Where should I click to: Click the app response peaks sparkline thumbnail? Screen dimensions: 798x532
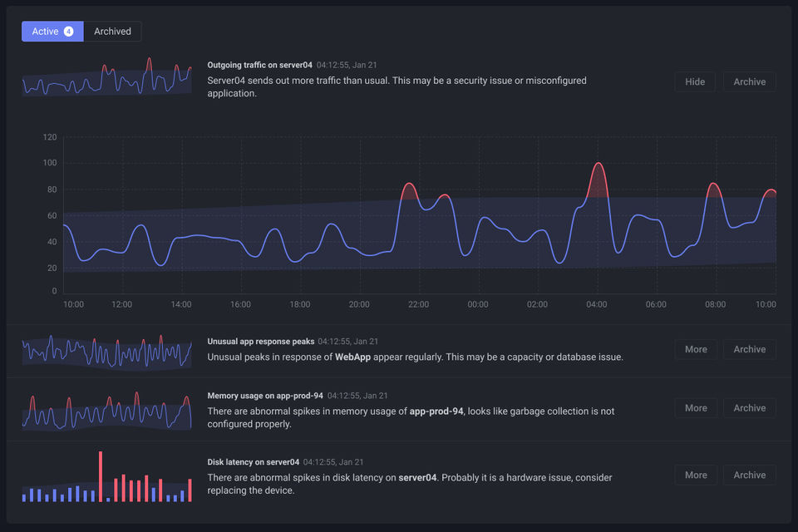(107, 350)
